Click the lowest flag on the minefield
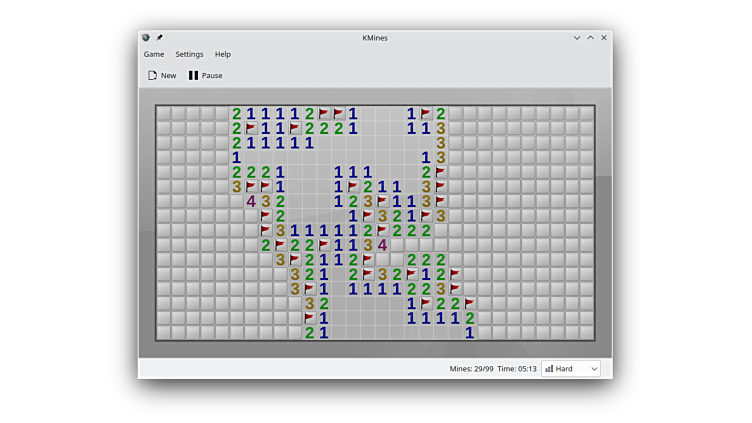752x423 pixels. [309, 318]
